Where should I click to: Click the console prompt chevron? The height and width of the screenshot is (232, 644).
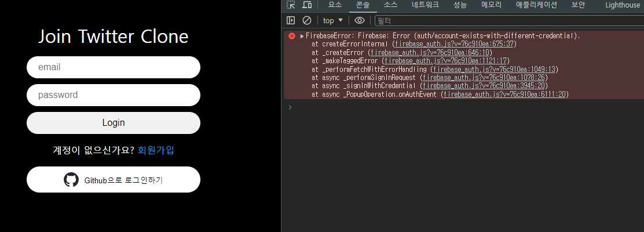coord(290,107)
